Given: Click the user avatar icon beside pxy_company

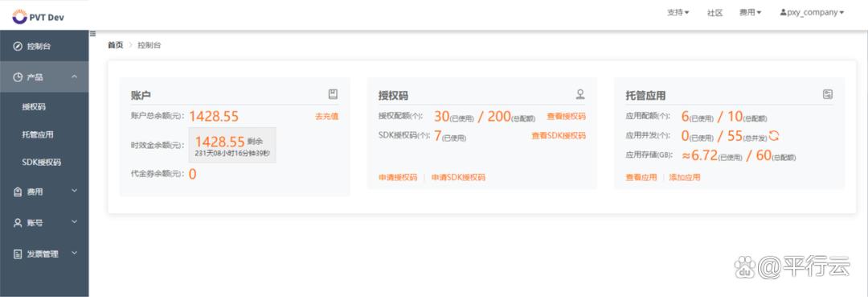Looking at the screenshot, I should (784, 12).
